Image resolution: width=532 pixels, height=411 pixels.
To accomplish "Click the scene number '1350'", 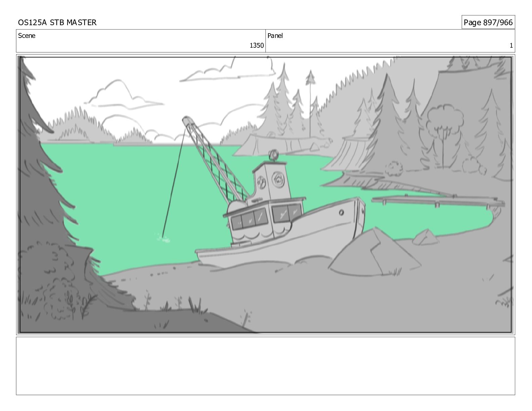I will coord(257,46).
